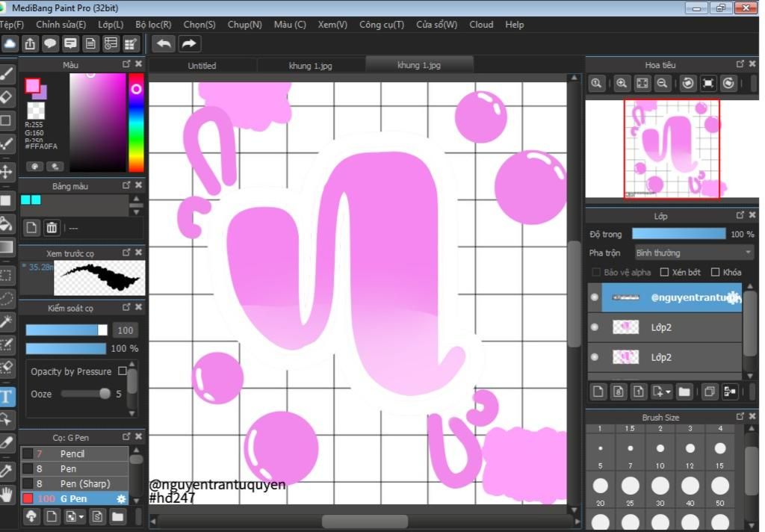Choose the Lasso selection tool
765x532 pixels.
click(x=6, y=298)
